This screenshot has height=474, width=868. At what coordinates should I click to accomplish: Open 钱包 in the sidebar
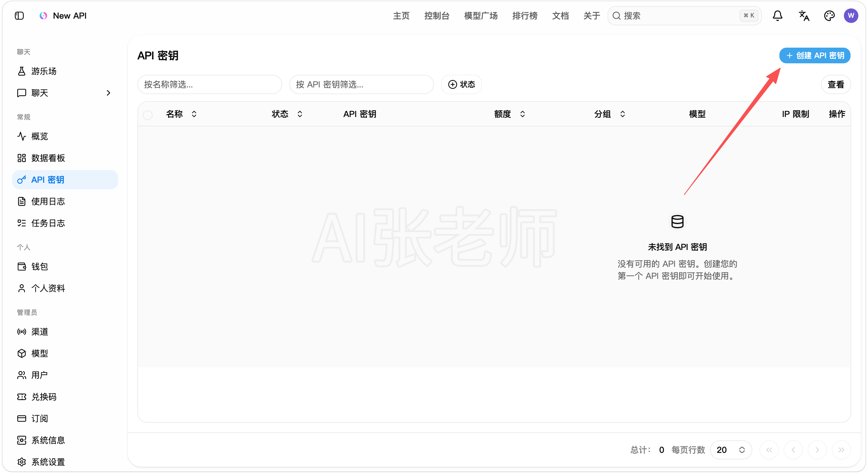click(65, 266)
